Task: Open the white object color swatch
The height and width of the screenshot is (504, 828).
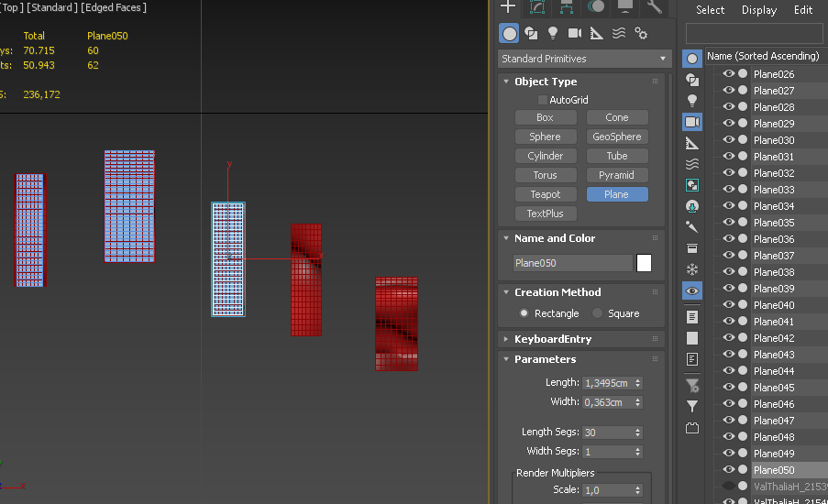Action: pyautogui.click(x=644, y=263)
